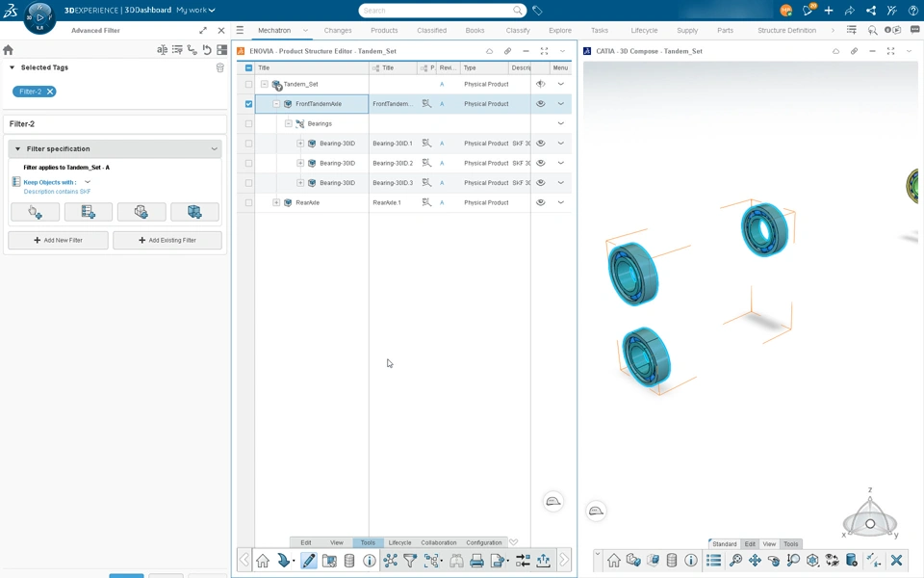924x578 pixels.
Task: Click the tree list icon in CATIA toolbar
Action: coord(713,561)
